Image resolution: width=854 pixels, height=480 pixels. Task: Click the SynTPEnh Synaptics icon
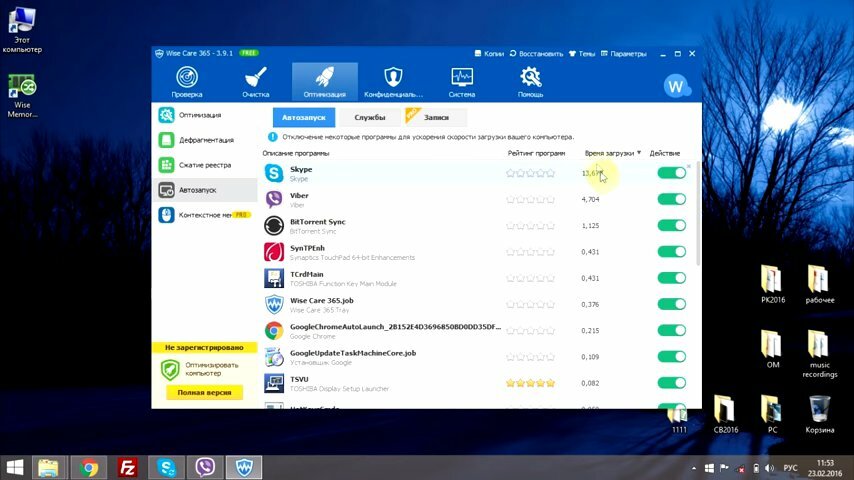[274, 252]
